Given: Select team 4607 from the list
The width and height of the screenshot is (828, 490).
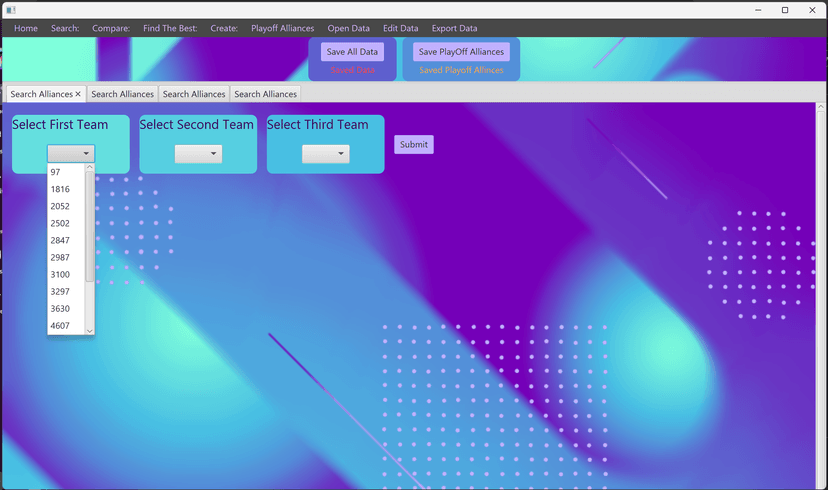Looking at the screenshot, I should pyautogui.click(x=60, y=325).
